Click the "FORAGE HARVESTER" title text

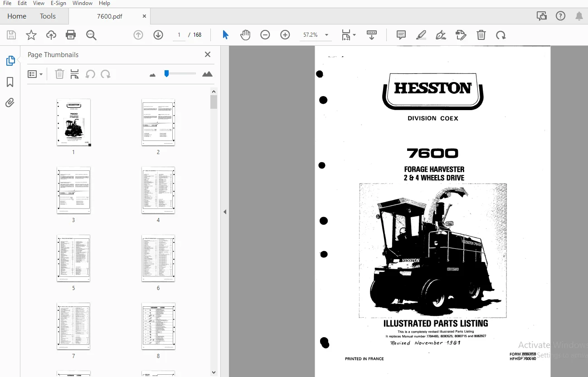click(x=434, y=169)
